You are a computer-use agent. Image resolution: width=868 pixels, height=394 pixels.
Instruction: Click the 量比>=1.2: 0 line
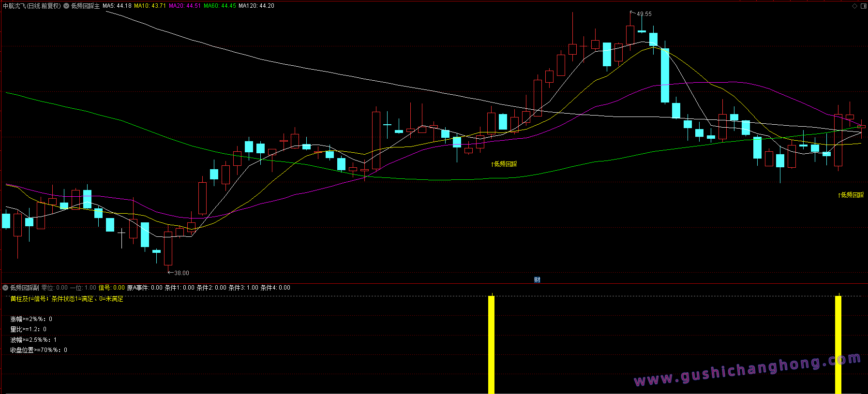click(x=29, y=329)
